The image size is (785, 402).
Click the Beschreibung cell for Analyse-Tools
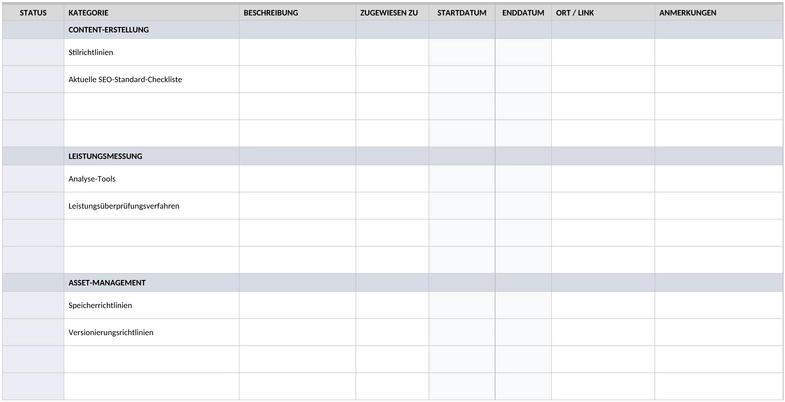pyautogui.click(x=297, y=179)
